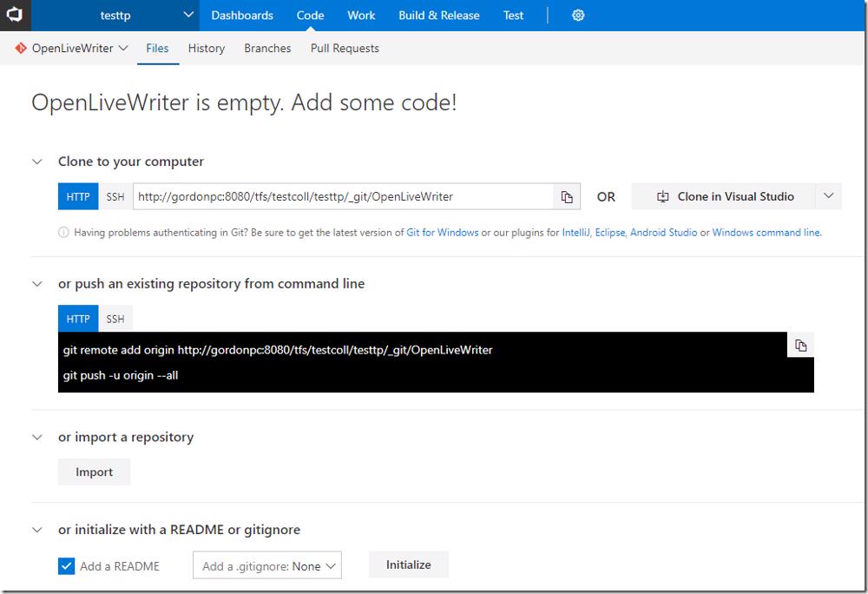Click the OpenLiveWriter git repository icon
The height and width of the screenshot is (594, 868).
point(21,48)
